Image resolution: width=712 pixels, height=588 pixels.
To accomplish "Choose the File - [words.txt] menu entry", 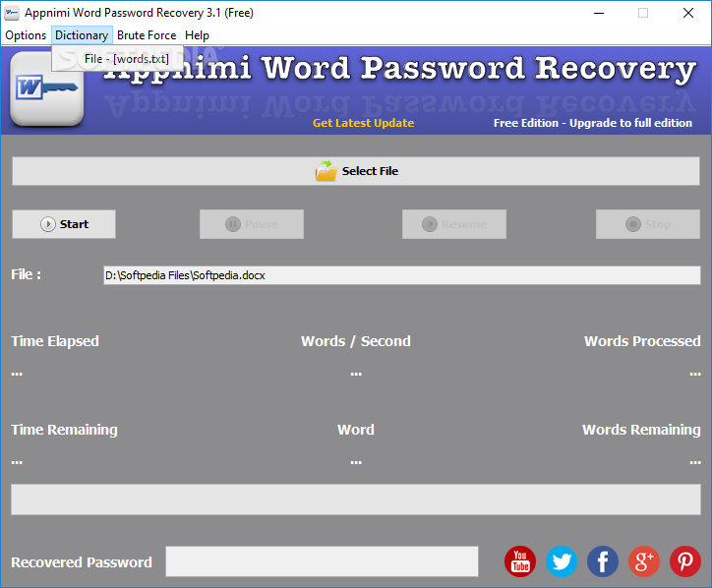I will [118, 59].
